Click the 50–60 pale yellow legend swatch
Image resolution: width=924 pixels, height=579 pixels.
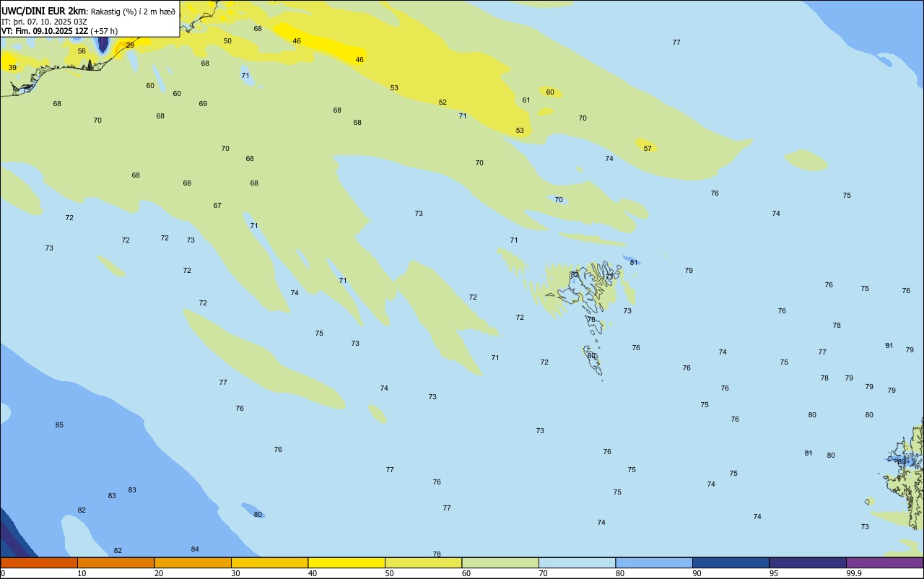(x=423, y=562)
